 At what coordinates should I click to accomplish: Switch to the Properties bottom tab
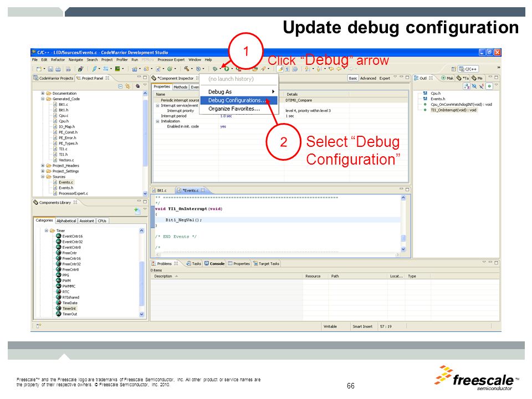coord(239,264)
